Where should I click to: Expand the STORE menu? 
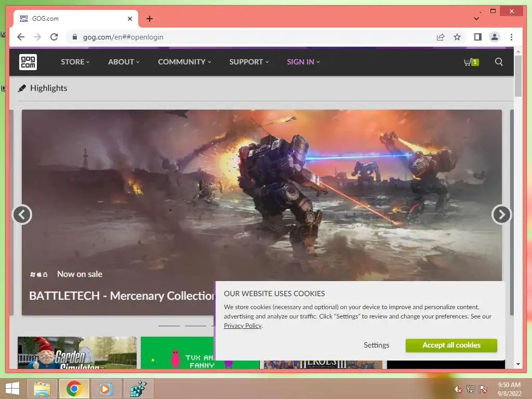(x=75, y=62)
